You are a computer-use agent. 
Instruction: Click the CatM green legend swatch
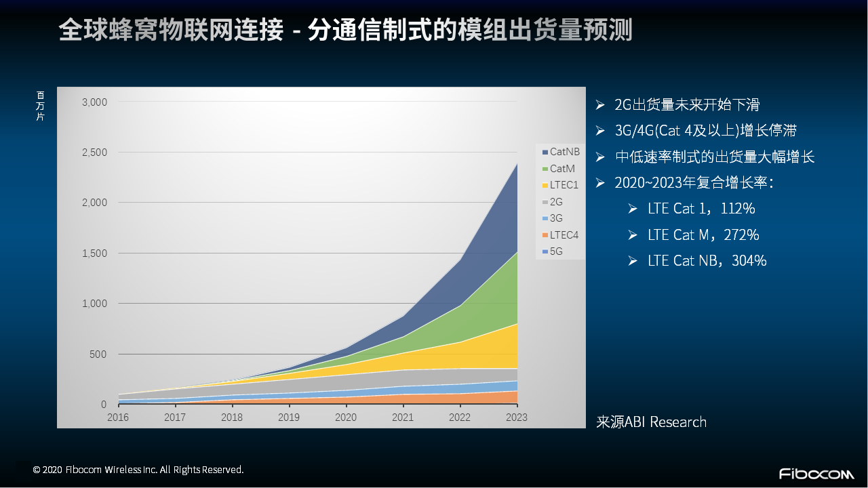click(545, 169)
